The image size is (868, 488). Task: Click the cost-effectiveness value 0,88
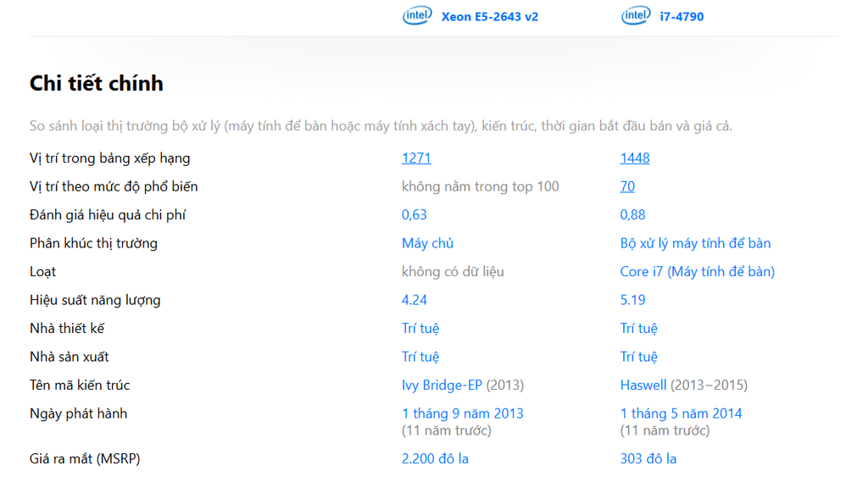[632, 214]
